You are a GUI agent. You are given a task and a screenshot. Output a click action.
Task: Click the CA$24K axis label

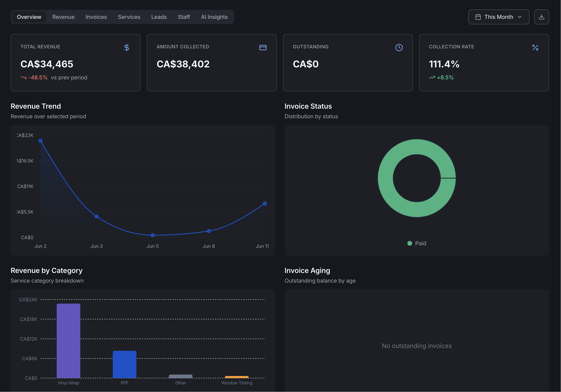(28, 300)
